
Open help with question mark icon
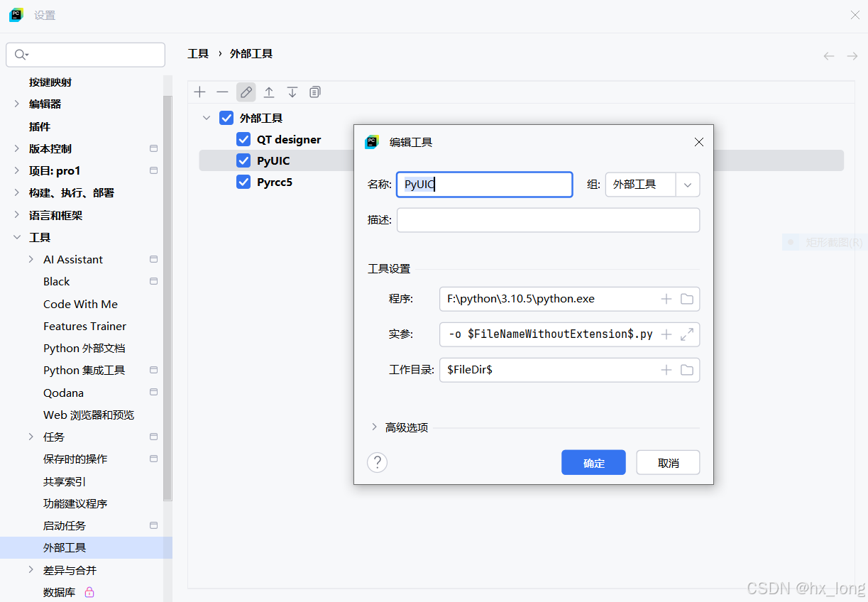(x=377, y=463)
